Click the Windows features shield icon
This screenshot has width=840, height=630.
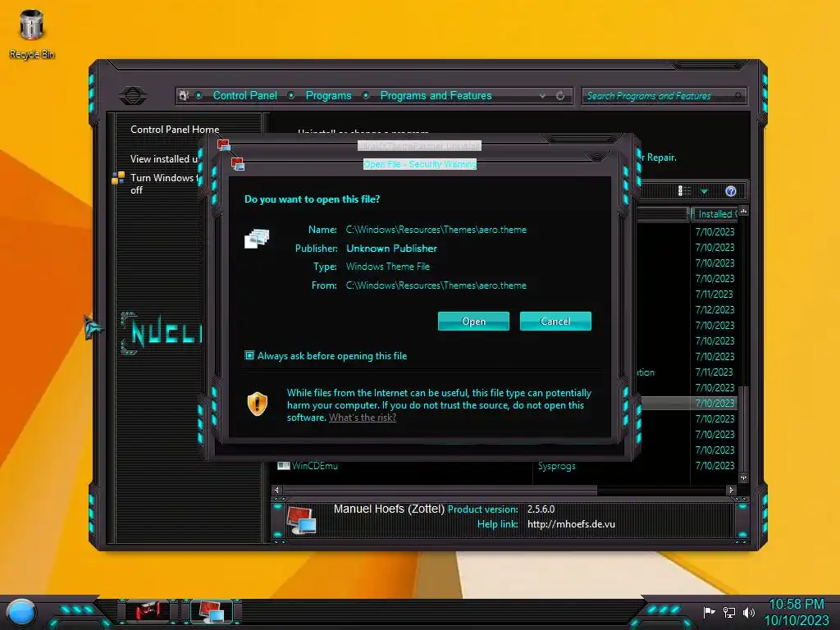[118, 178]
